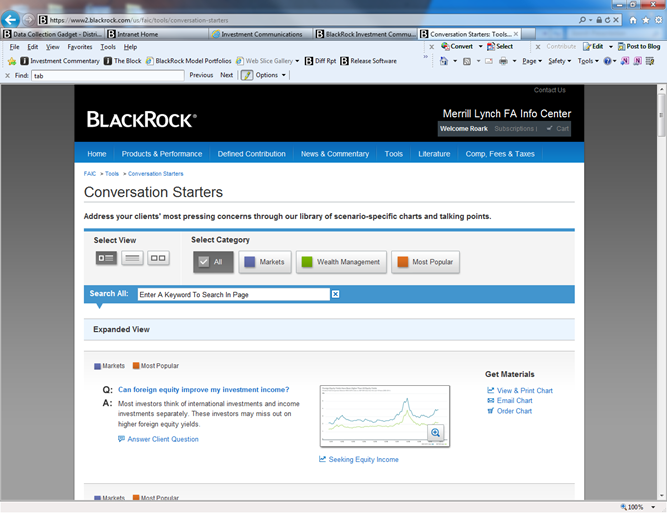Click the keyword search input field
The height and width of the screenshot is (513, 667).
click(x=234, y=294)
